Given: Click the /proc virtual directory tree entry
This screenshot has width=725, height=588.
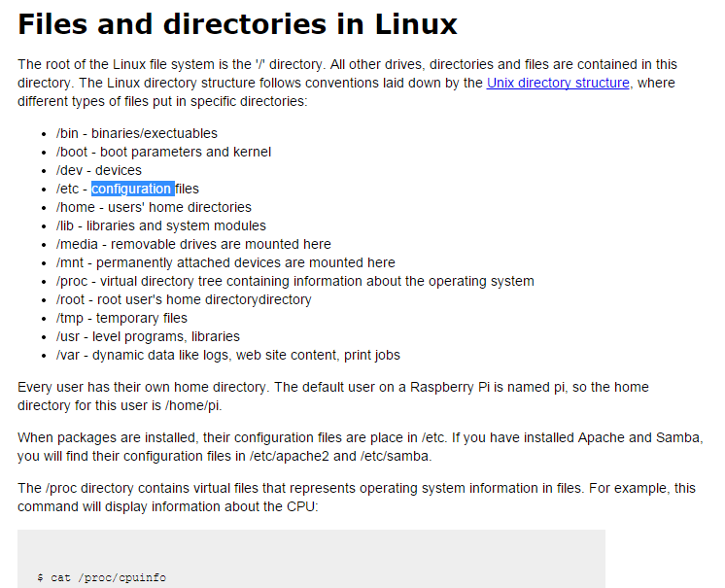Looking at the screenshot, I should coord(295,281).
